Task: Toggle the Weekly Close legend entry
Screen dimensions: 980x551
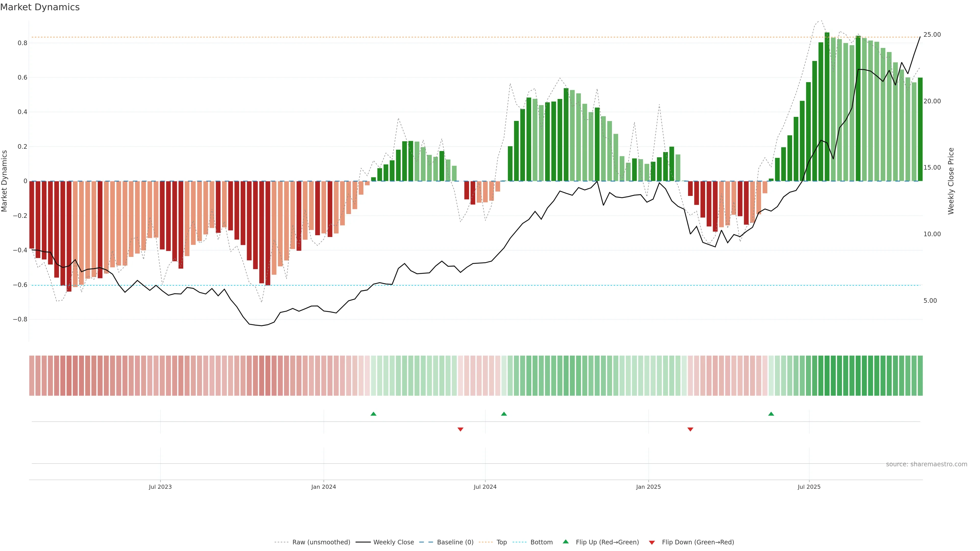Action: click(x=393, y=542)
